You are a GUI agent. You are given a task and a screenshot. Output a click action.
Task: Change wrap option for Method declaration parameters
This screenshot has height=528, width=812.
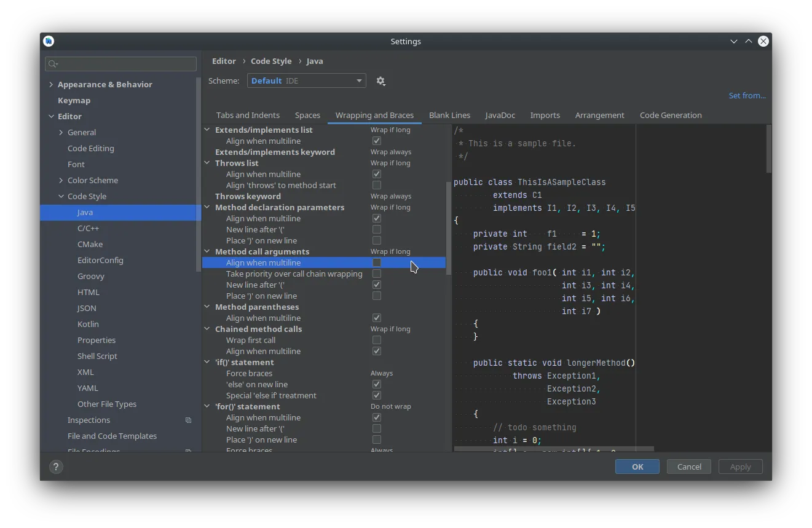tap(390, 207)
